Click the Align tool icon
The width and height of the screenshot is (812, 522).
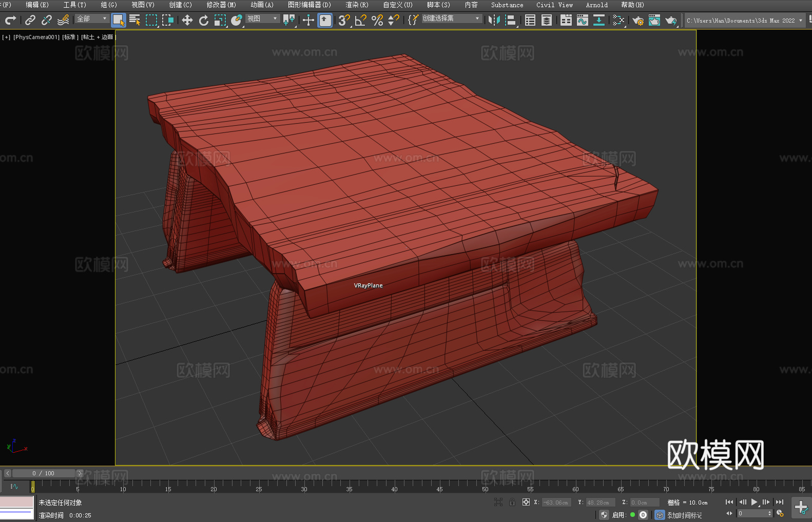point(511,20)
